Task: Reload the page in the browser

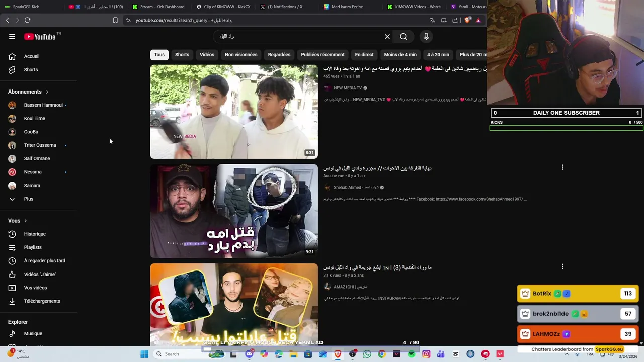Action: [x=27, y=20]
